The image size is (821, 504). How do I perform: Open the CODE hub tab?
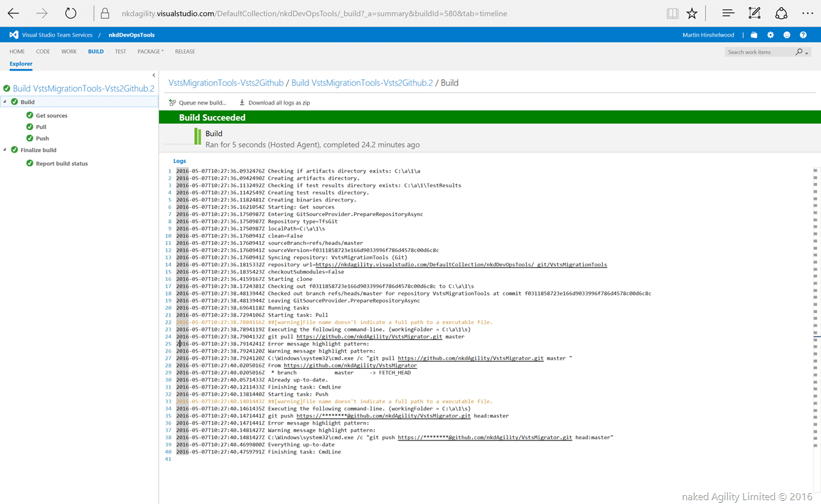(43, 51)
